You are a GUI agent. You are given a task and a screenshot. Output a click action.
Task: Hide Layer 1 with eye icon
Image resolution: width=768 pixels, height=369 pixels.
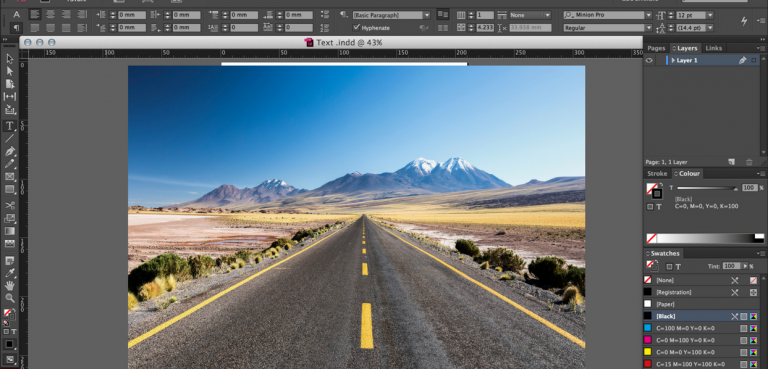click(x=649, y=60)
